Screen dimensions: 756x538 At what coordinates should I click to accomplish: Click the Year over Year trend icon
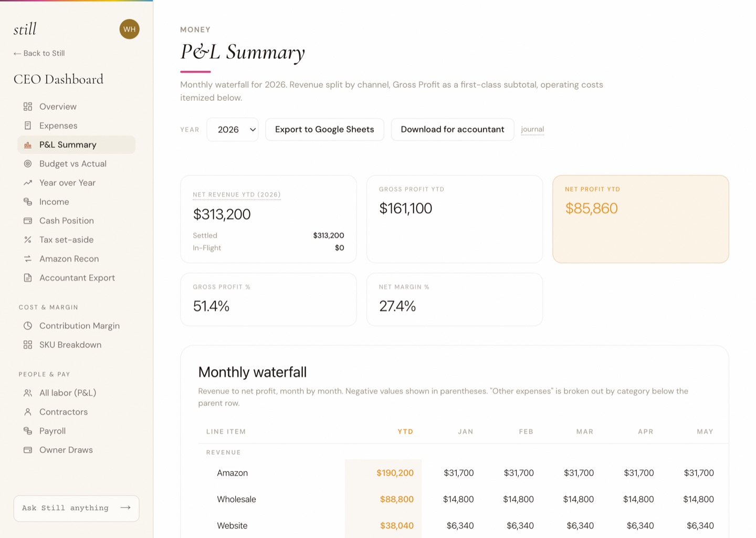click(28, 183)
